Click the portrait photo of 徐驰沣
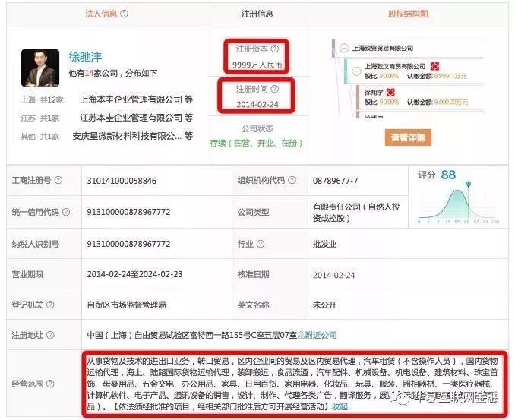Screen dimensions: 515x420 40,68
